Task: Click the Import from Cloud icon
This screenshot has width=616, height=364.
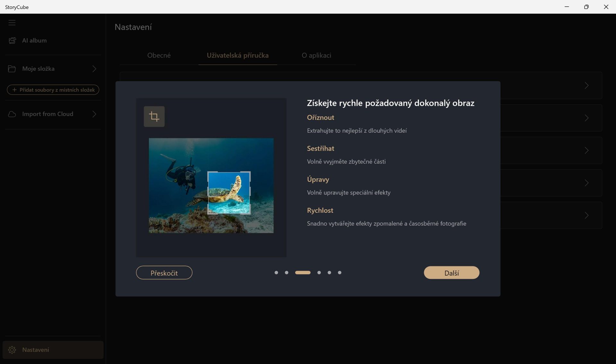Action: pyautogui.click(x=12, y=114)
